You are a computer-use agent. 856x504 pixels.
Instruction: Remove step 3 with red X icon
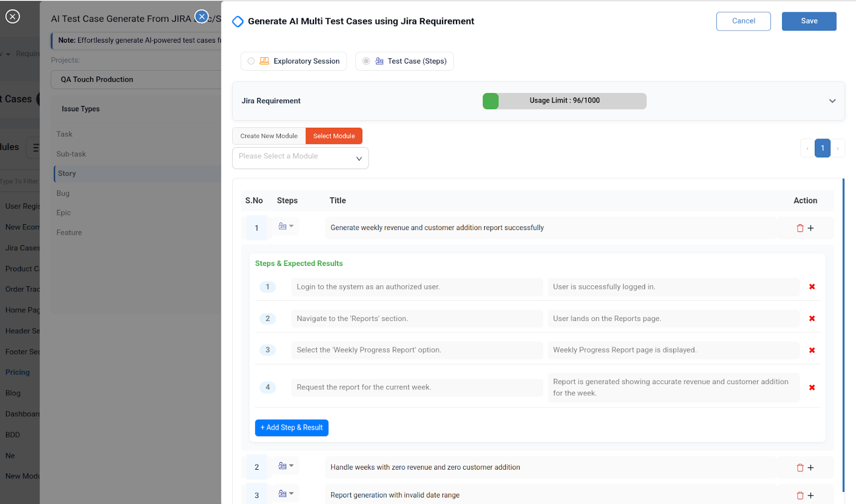click(812, 350)
